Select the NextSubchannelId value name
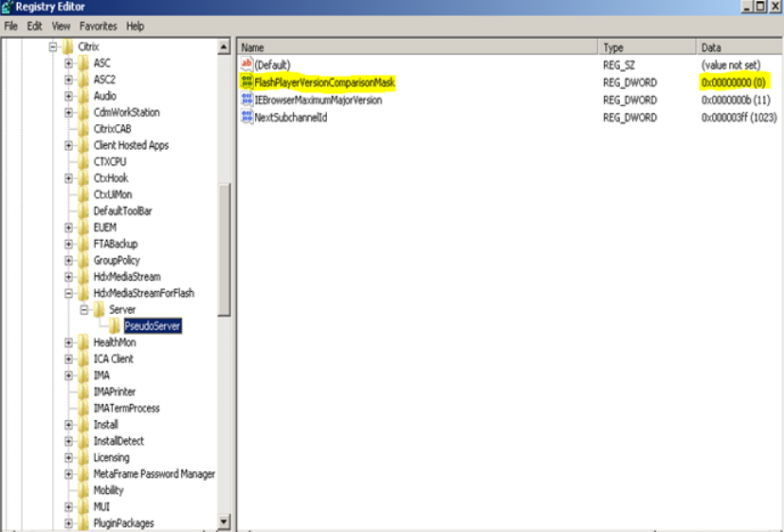Viewport: 784px width, 532px height. click(x=291, y=118)
